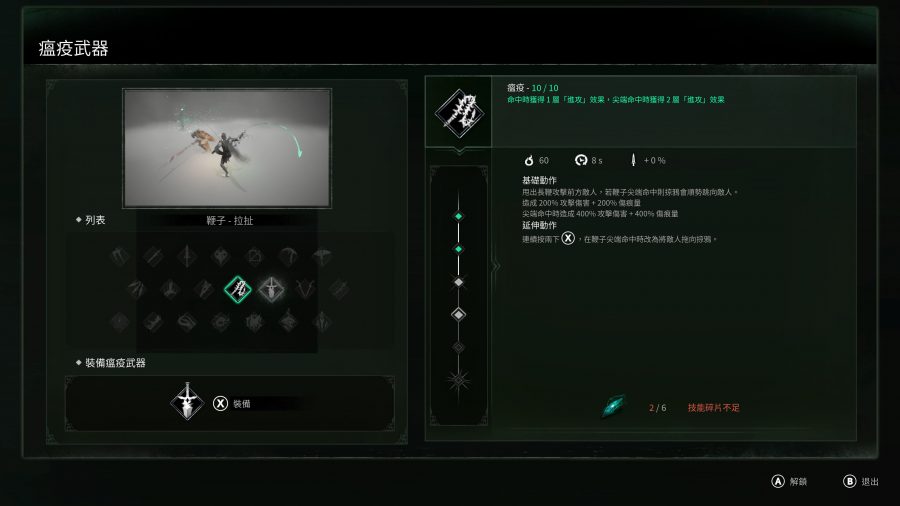
Task: Click the cooldown clock icon showing 8 s
Action: click(x=581, y=160)
